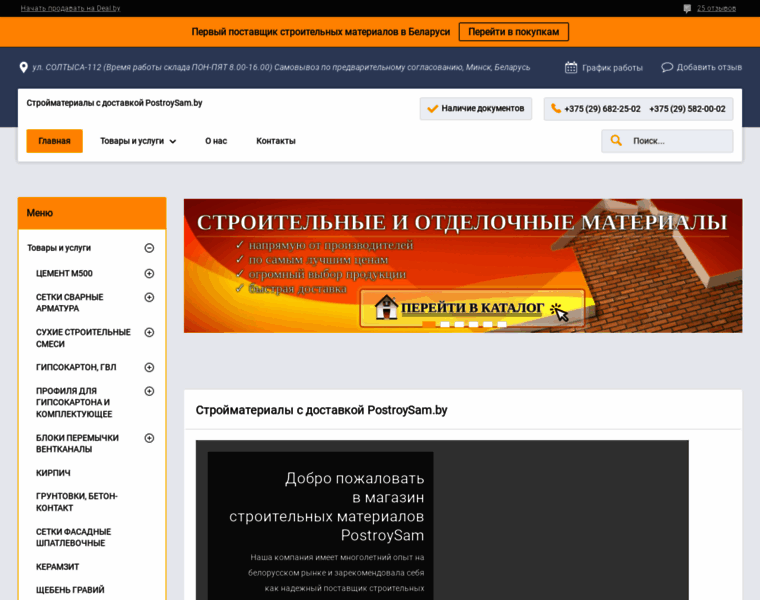
Task: Click Перейти в покупкам button
Action: [514, 32]
